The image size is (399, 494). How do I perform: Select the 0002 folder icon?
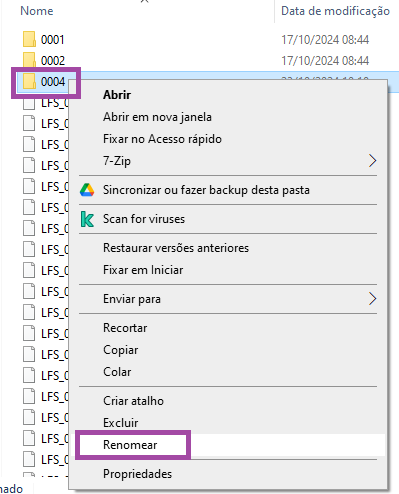coord(29,60)
